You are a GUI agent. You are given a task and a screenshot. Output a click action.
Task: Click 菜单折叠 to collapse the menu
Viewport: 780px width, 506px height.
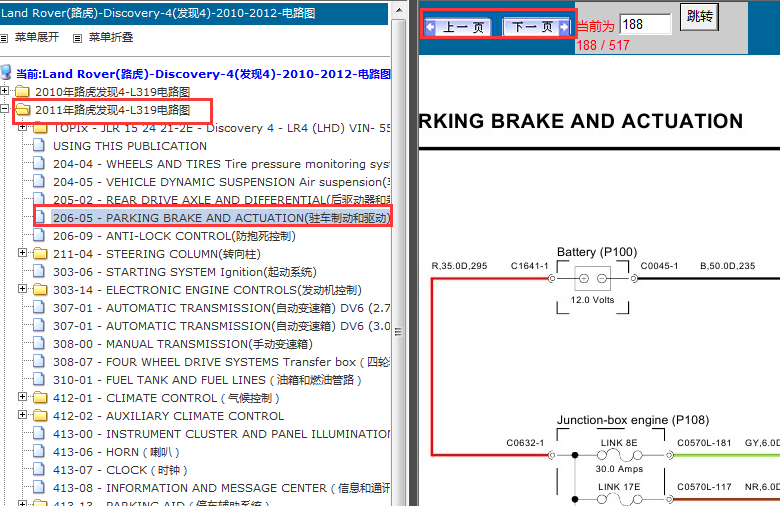tap(110, 37)
